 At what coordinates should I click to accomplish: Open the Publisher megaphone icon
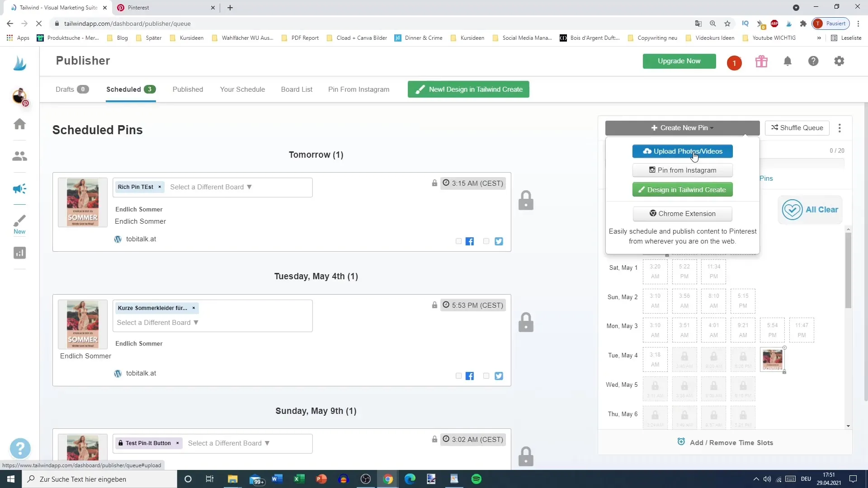pyautogui.click(x=19, y=188)
